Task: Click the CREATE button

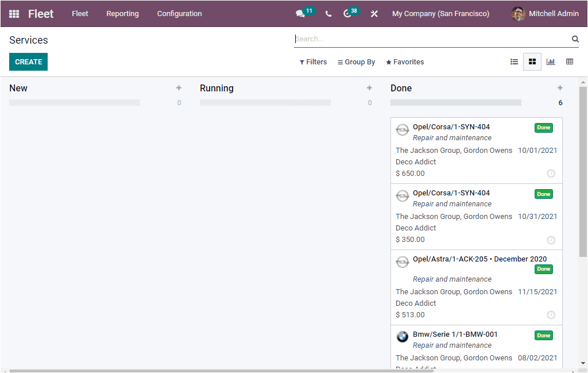Action: pos(28,61)
